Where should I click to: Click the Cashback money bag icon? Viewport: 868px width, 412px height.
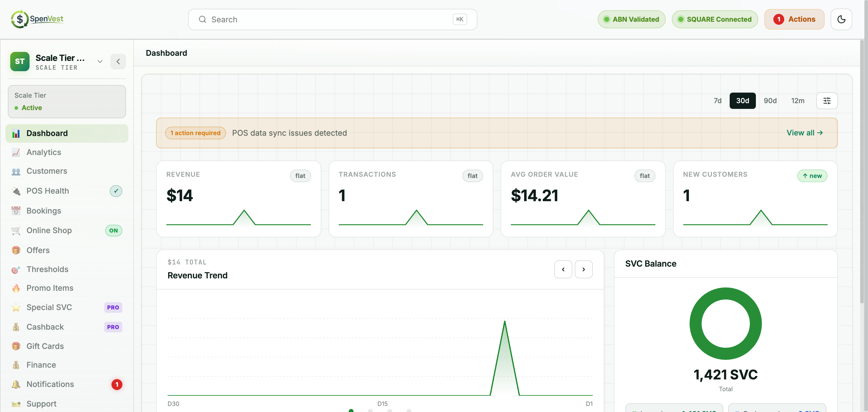pos(16,327)
